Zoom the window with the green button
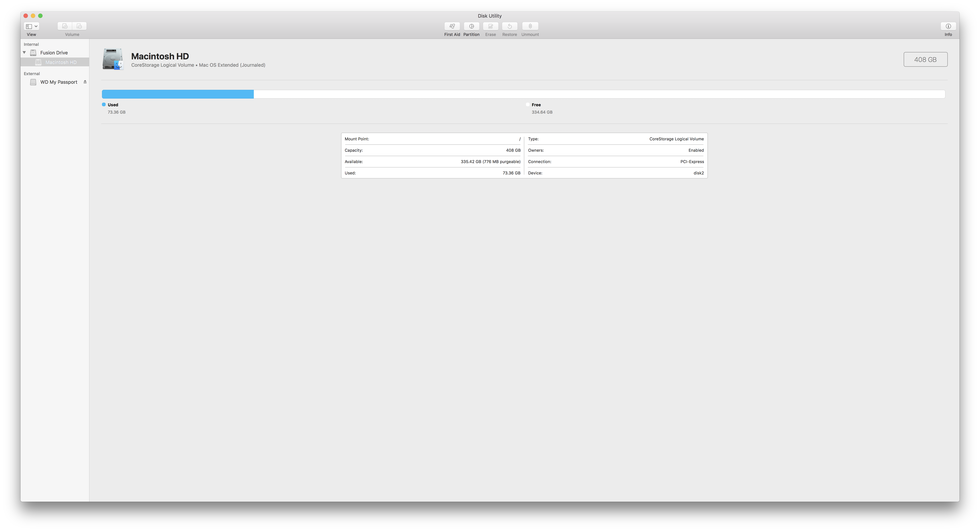Screen dimensions: 980x531 click(x=40, y=16)
